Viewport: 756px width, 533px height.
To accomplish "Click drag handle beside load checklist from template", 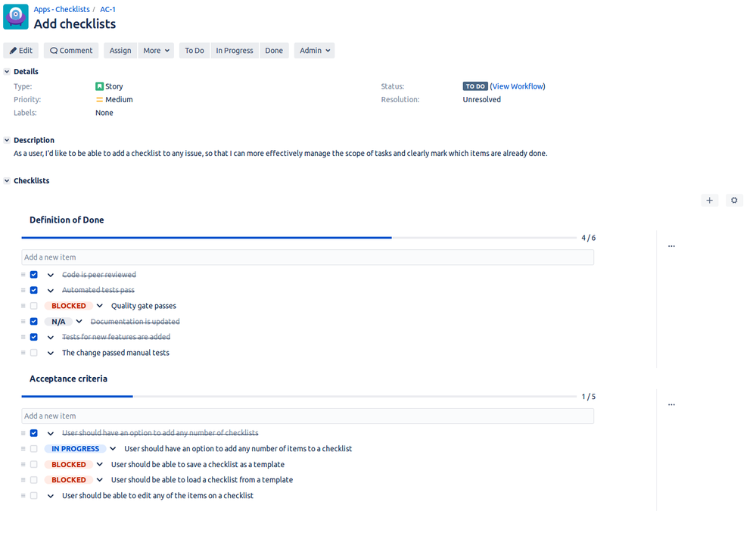I will [x=23, y=480].
